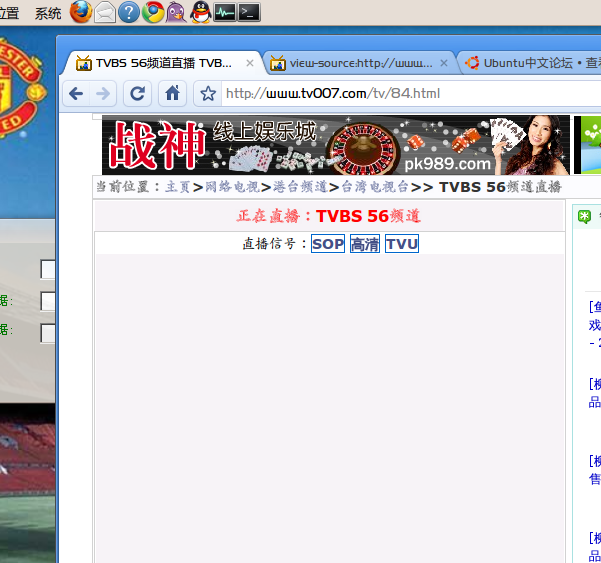The width and height of the screenshot is (601, 563).
Task: Click the 战神 pk989.com banner ad
Action: coord(336,145)
